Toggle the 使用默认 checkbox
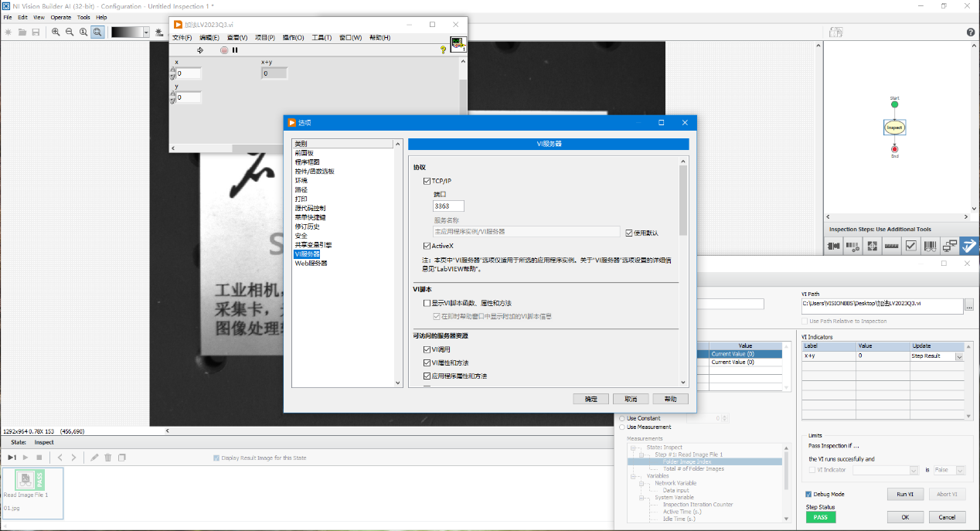Screen dimensions: 980x531 click(x=629, y=233)
